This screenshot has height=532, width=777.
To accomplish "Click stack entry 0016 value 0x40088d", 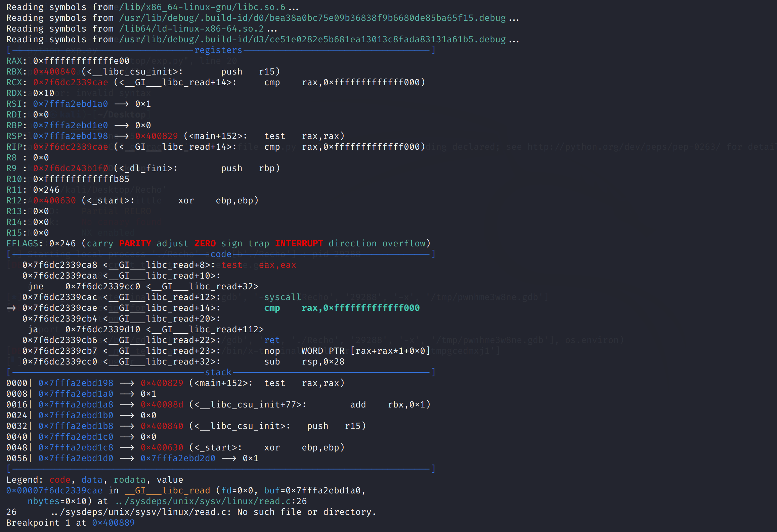I will (162, 404).
